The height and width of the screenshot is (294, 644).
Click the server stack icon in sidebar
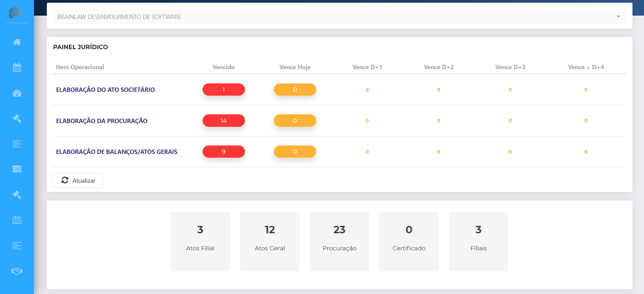[x=17, y=169]
